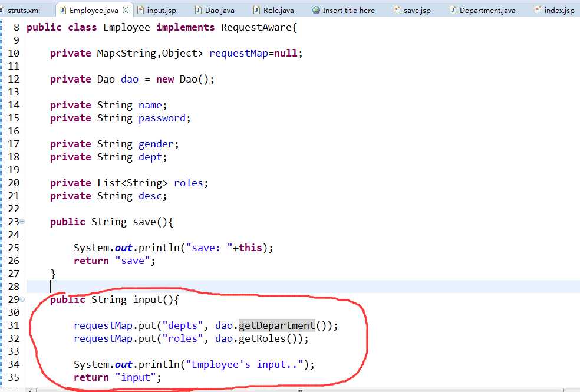Click the JSP file icon on the input.jsp tab

tap(140, 10)
